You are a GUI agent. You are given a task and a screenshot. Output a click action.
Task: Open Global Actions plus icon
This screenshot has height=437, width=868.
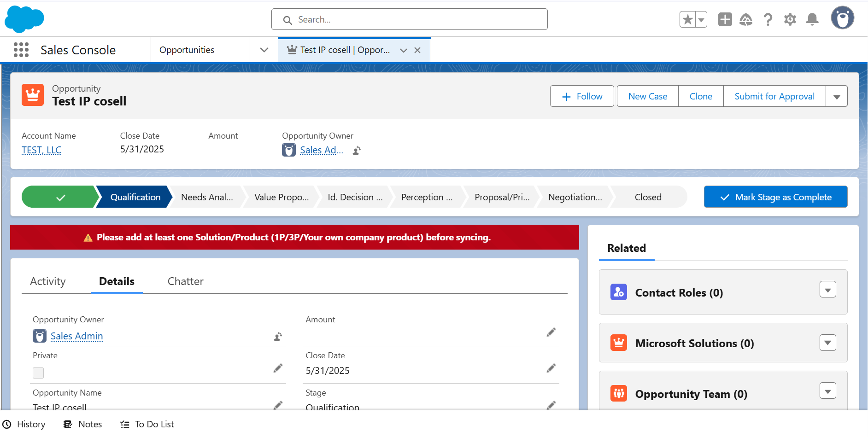click(725, 19)
